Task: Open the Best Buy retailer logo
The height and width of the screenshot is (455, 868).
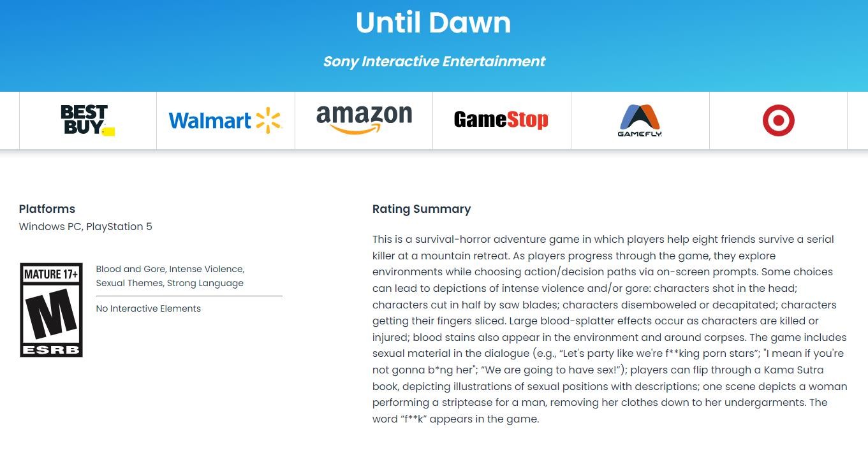Action: point(87,120)
